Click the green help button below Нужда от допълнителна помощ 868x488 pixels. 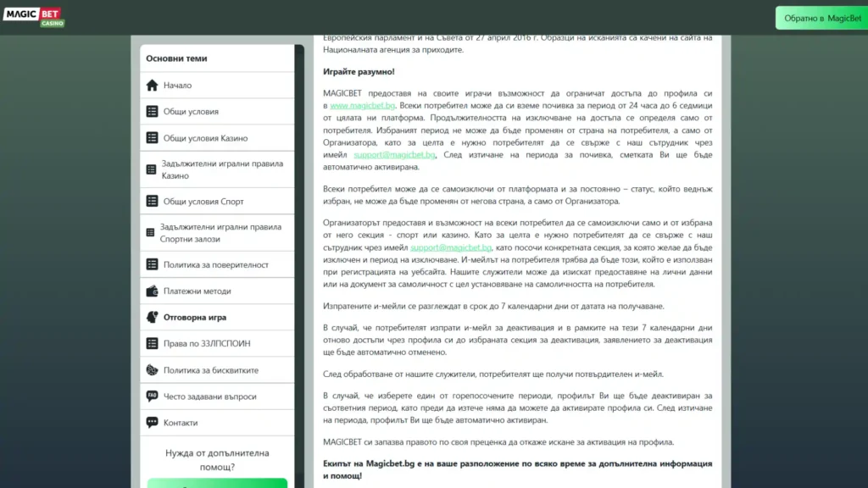[x=217, y=484]
